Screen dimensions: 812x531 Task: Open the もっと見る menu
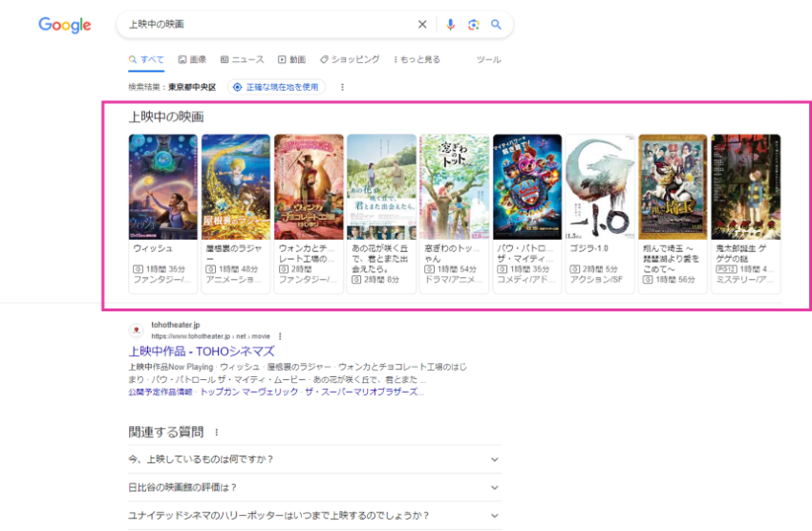tap(417, 59)
